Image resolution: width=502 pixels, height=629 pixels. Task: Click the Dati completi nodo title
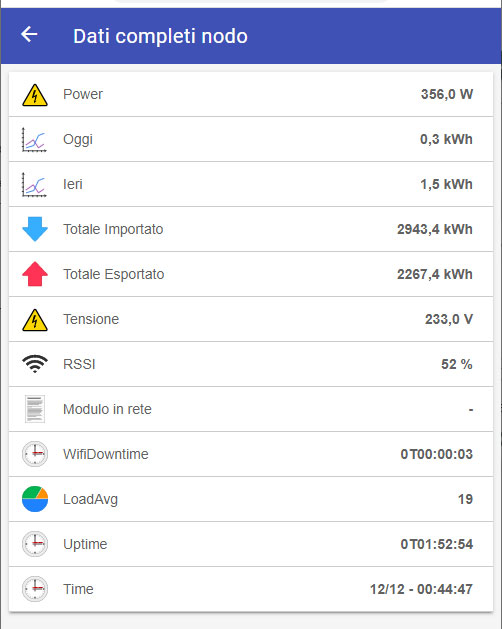(x=160, y=36)
